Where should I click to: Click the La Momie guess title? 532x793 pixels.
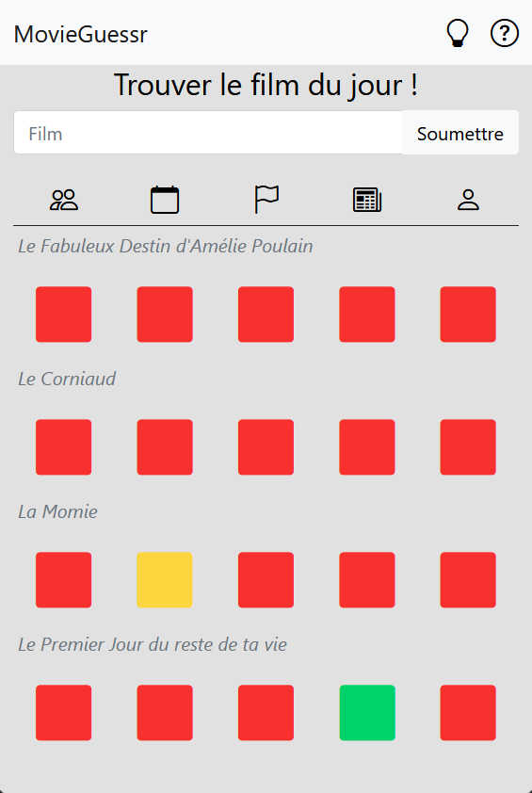tap(57, 511)
